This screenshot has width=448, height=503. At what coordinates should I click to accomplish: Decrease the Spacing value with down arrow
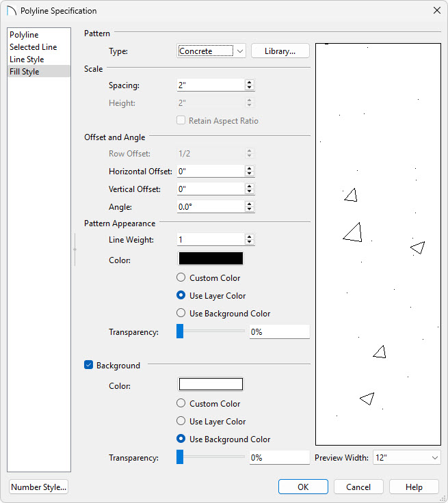pos(249,88)
